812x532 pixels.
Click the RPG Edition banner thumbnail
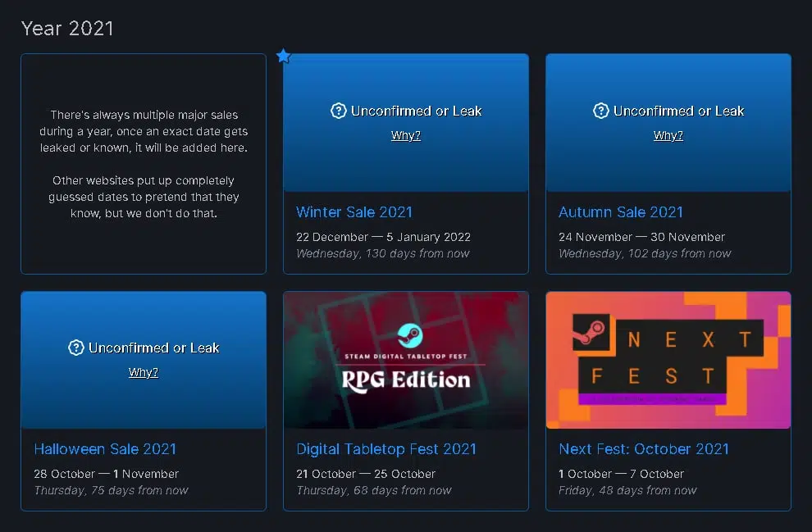coord(406,360)
